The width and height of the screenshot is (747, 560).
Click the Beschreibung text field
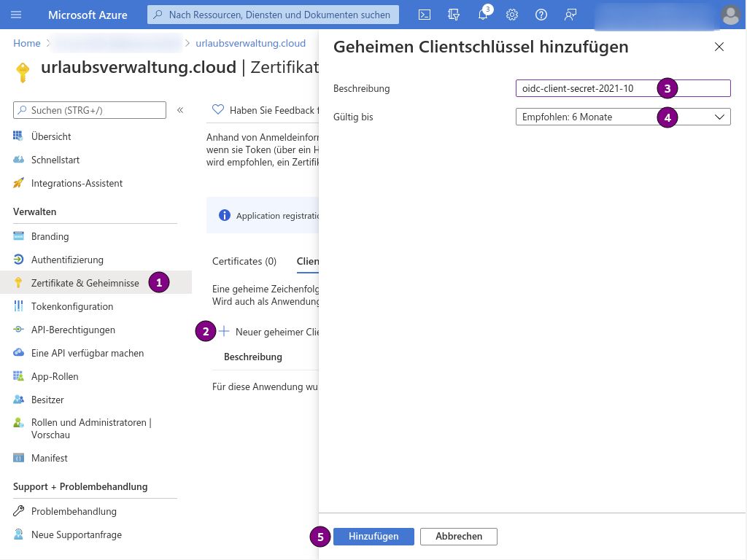tap(623, 88)
